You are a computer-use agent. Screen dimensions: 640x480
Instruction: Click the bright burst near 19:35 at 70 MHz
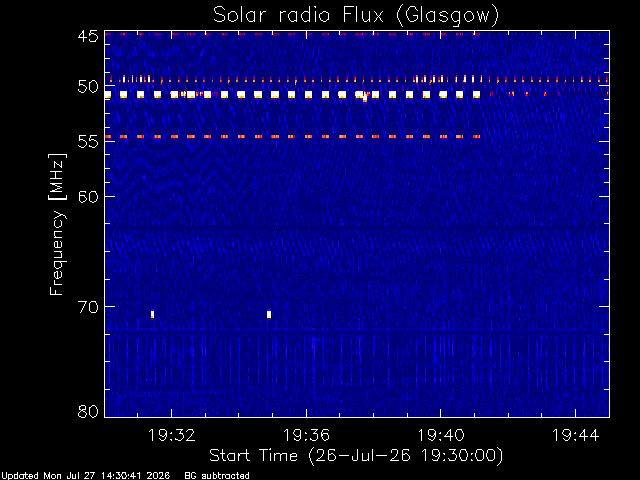[x=269, y=314]
